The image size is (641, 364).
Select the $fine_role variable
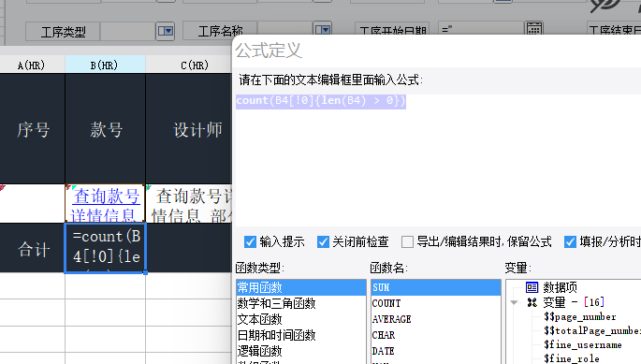(572, 358)
